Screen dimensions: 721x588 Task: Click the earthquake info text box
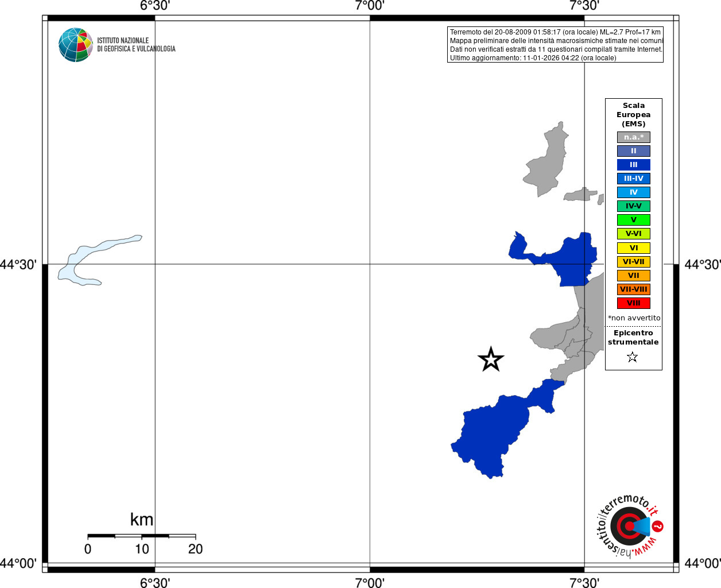555,45
